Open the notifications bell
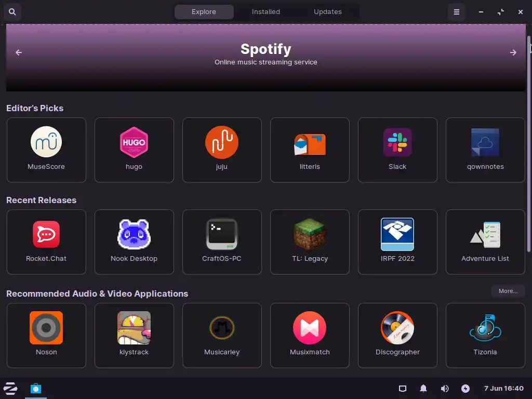The image size is (532, 399). point(423,389)
